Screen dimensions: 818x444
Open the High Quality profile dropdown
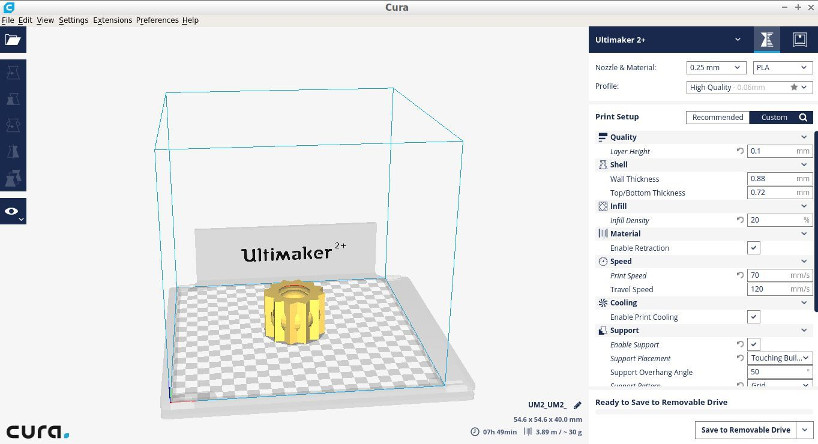pyautogui.click(x=749, y=87)
